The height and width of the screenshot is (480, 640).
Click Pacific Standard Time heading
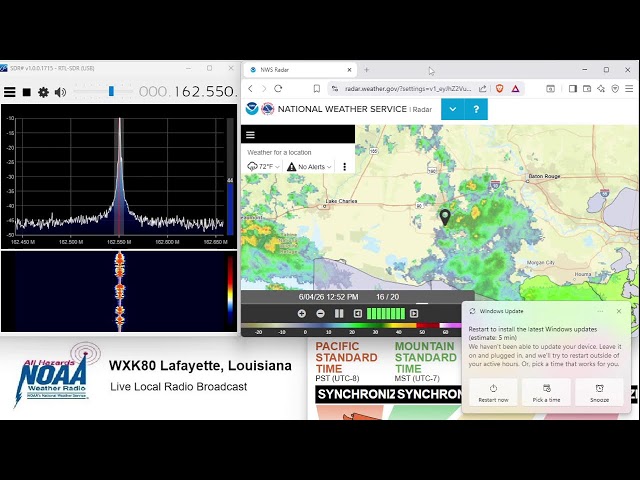346,358
